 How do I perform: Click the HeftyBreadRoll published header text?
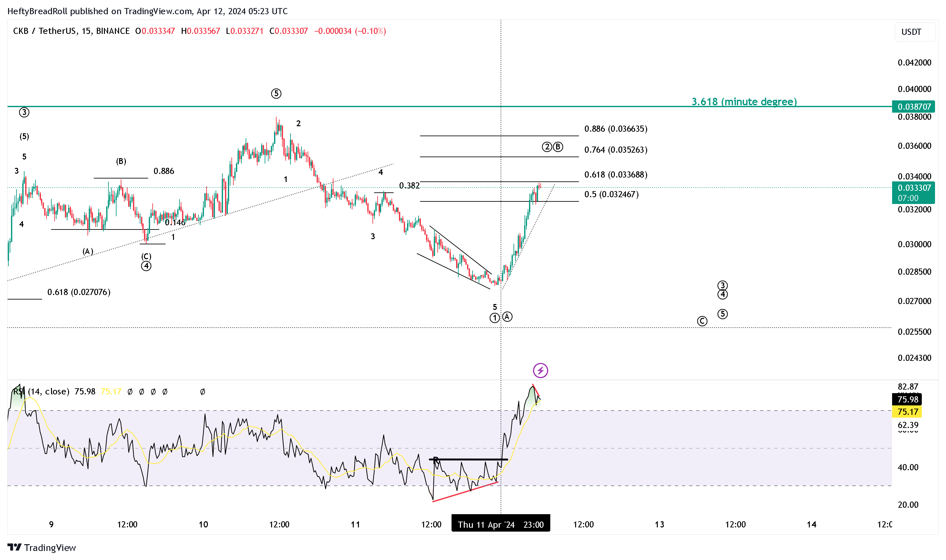pyautogui.click(x=147, y=11)
